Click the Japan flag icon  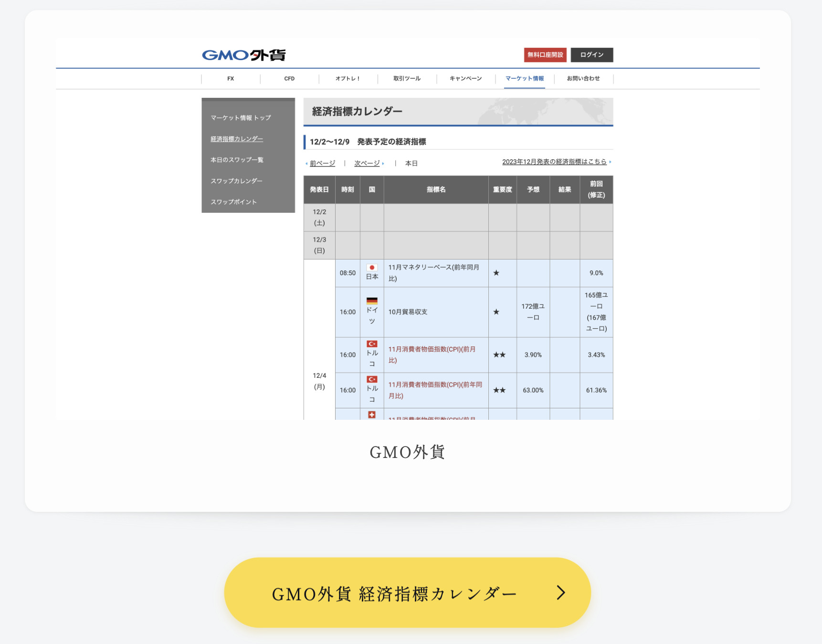pyautogui.click(x=372, y=268)
